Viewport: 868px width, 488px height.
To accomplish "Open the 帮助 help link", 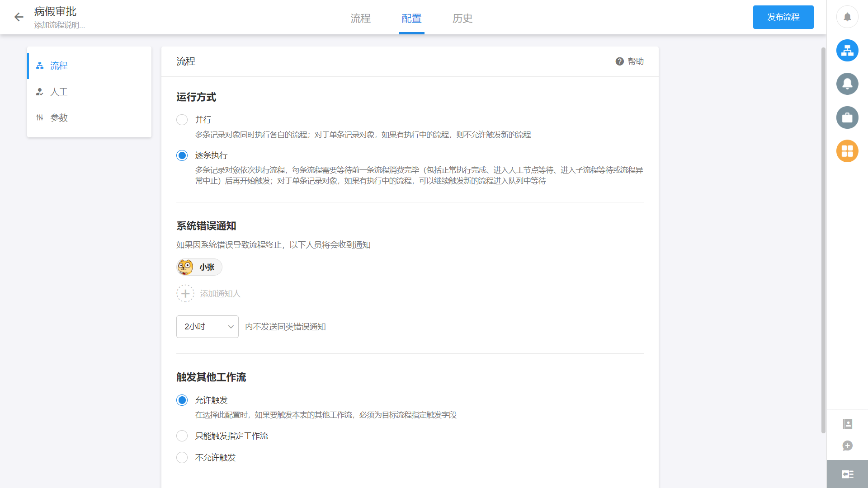I will pyautogui.click(x=630, y=61).
